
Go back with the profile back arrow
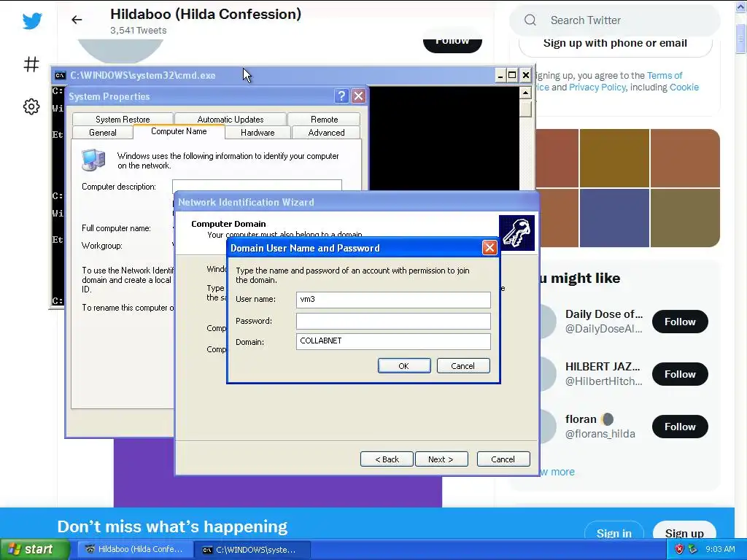coord(77,20)
